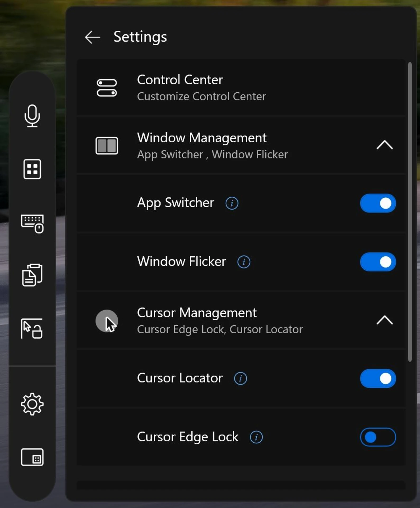Select the keyboard and mouse sidebar icon
The height and width of the screenshot is (508, 420).
pyautogui.click(x=32, y=224)
